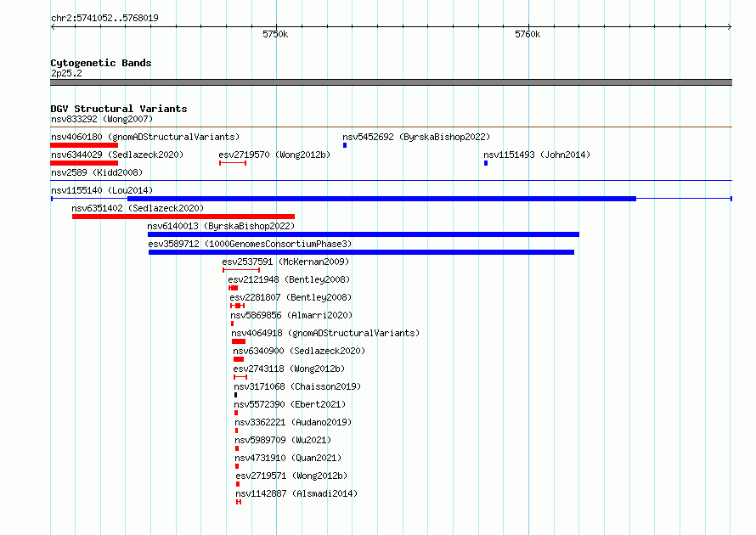The height and width of the screenshot is (535, 756).
Task: Open nsv5572390 (Ebert2021) variant
Action: [290, 404]
